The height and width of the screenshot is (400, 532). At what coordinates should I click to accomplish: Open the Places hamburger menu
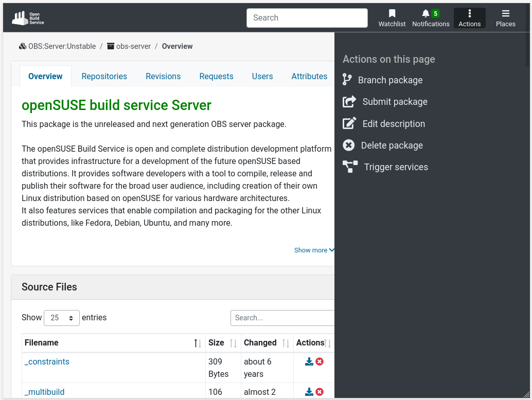click(505, 18)
